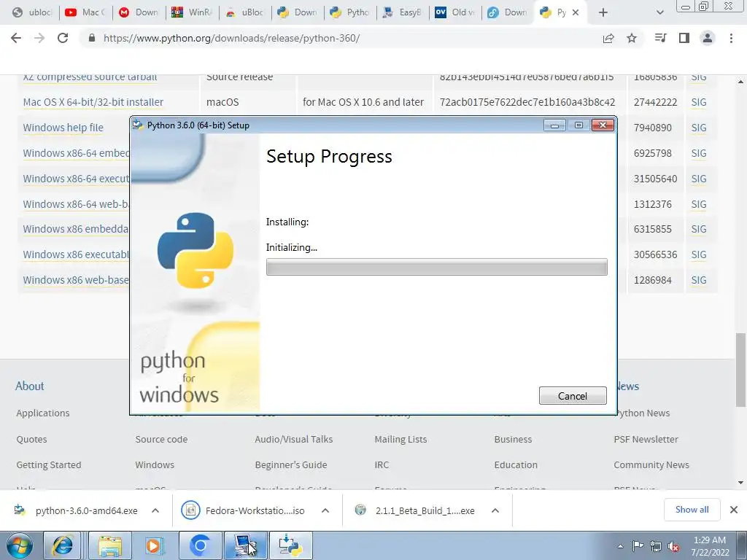Viewport: 747px width, 560px height.
Task: Close the downloads bar
Action: [734, 510]
